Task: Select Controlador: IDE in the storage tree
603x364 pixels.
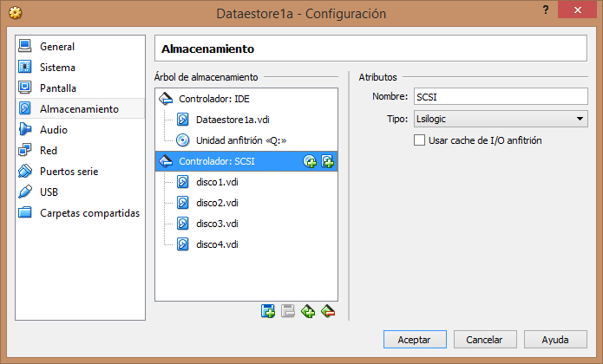Action: coord(213,99)
